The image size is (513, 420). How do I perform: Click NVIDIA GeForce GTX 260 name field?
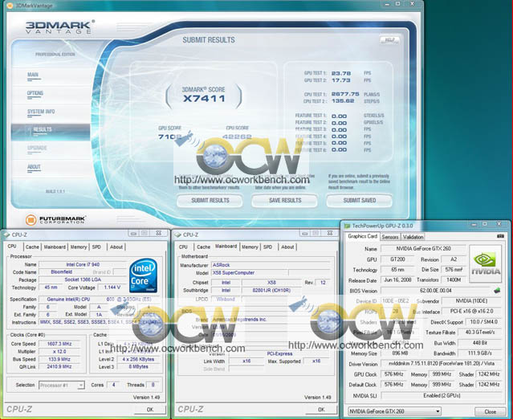[423, 248]
